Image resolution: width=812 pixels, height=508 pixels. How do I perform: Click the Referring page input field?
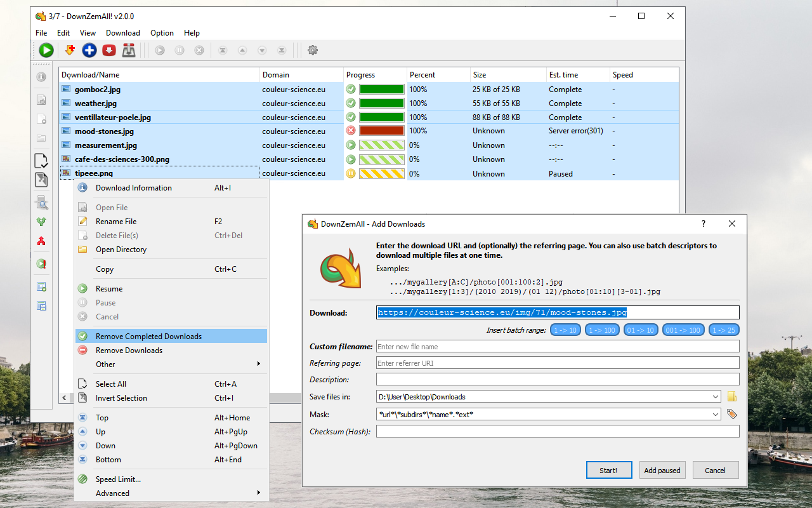tap(558, 363)
